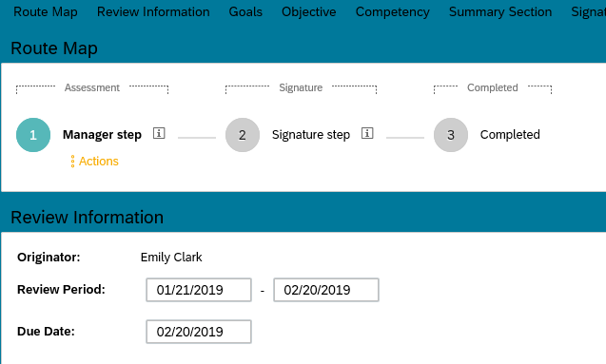
Task: Click the partially visible Signature tab
Action: point(588,12)
